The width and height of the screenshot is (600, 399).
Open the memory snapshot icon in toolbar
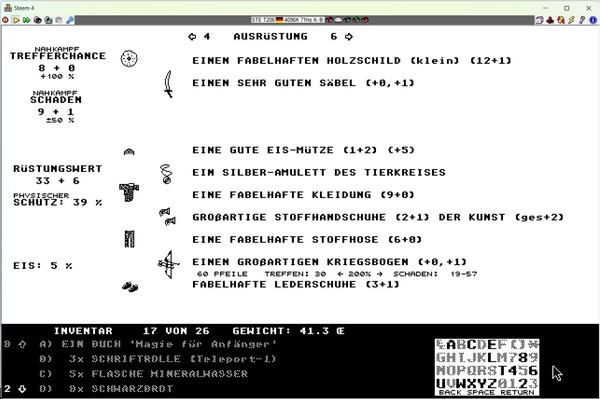(x=38, y=20)
